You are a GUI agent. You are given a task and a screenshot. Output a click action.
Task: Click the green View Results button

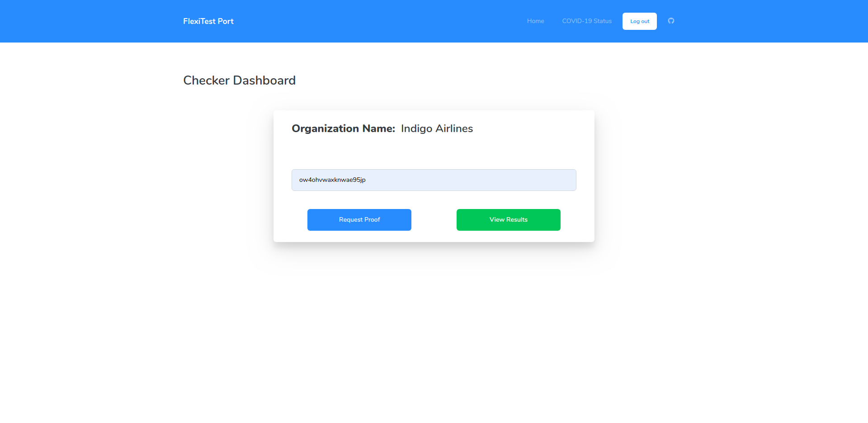point(509,220)
